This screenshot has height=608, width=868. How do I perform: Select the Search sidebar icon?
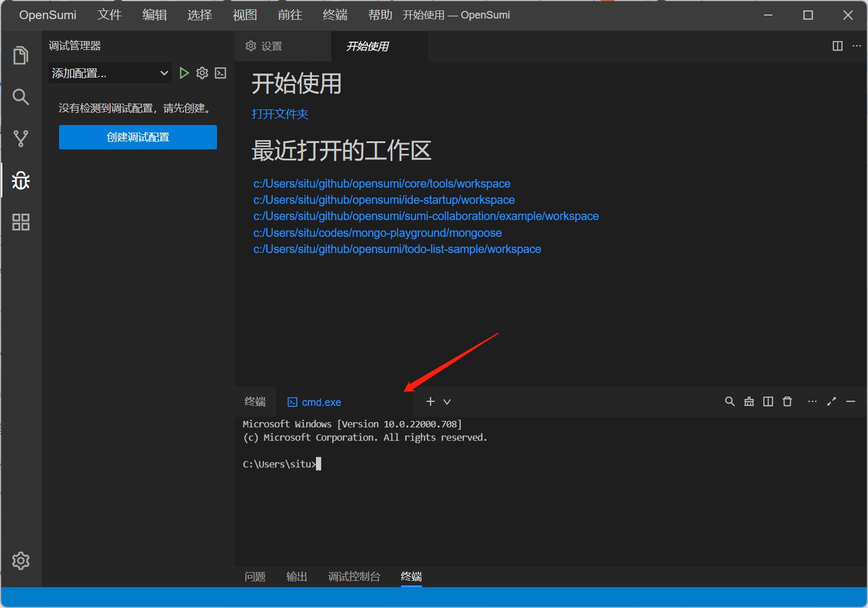click(21, 97)
